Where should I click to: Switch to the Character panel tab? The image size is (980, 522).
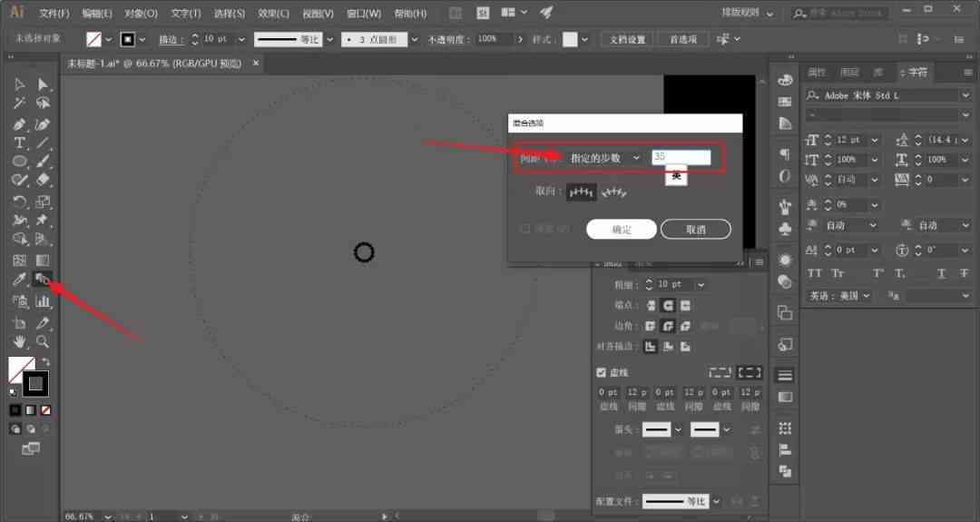point(917,73)
